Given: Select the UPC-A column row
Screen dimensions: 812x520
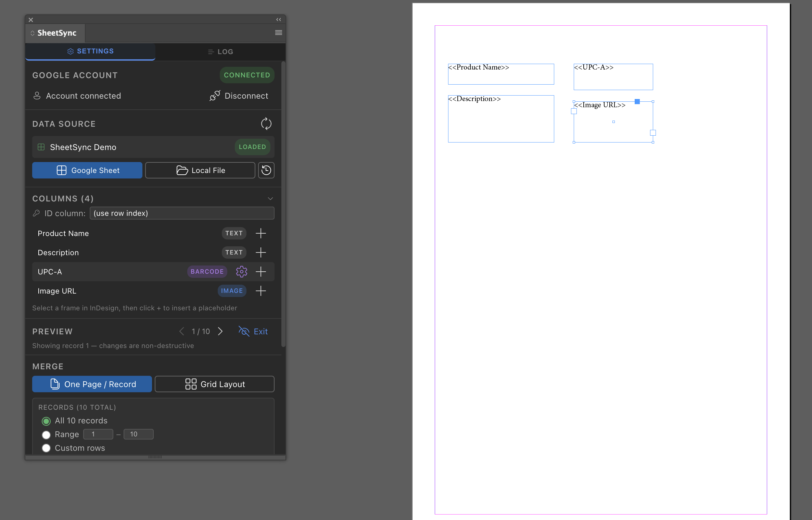Looking at the screenshot, I should (153, 272).
